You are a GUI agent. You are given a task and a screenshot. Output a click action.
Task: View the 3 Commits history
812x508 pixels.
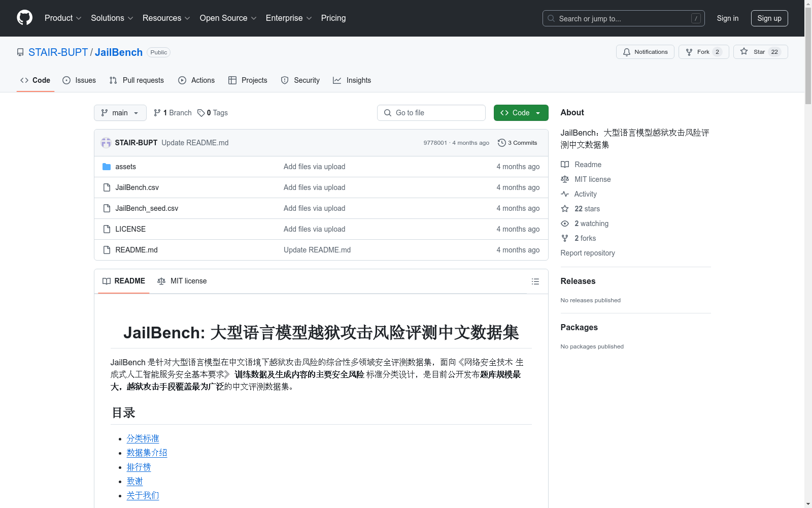(x=518, y=143)
